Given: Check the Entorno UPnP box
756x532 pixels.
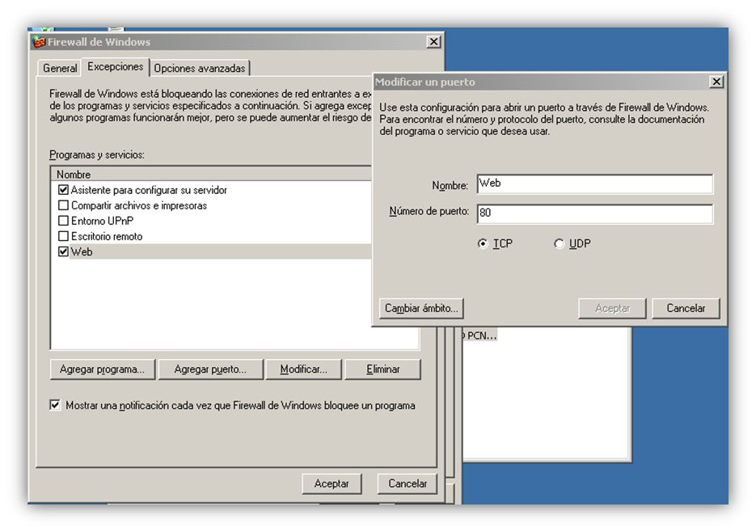Looking at the screenshot, I should [x=63, y=221].
